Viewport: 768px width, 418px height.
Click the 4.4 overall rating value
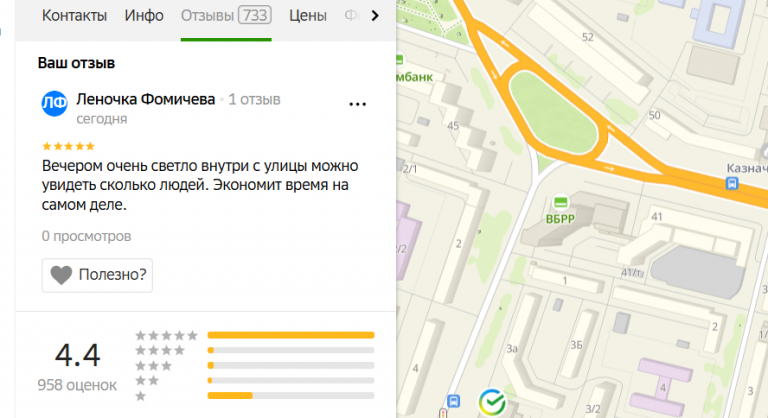[x=77, y=355]
